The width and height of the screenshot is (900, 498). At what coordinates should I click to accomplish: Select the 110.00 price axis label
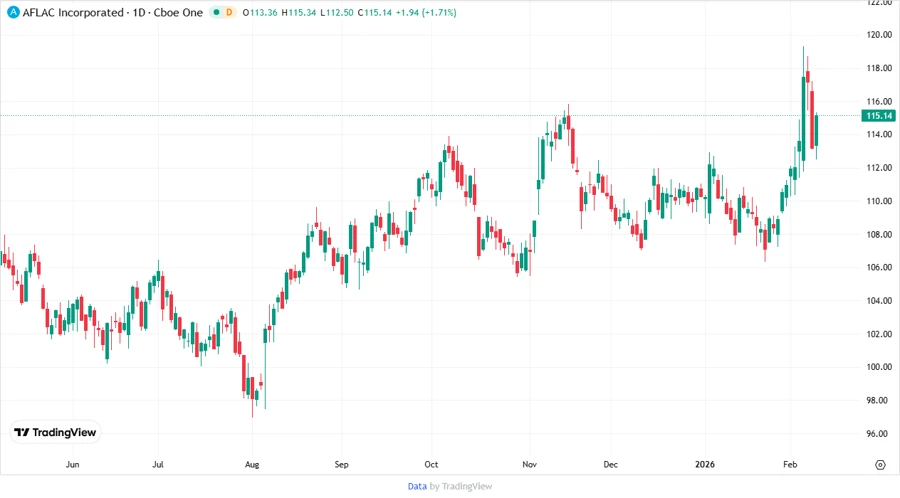point(879,201)
